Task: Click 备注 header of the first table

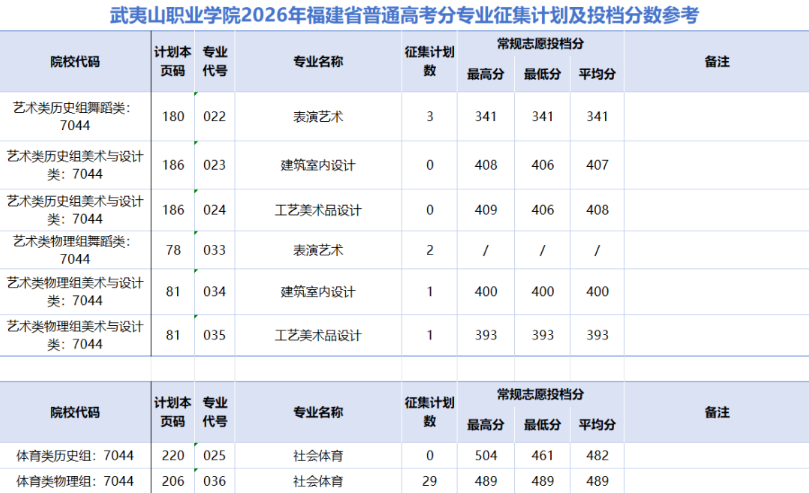Action: (717, 61)
